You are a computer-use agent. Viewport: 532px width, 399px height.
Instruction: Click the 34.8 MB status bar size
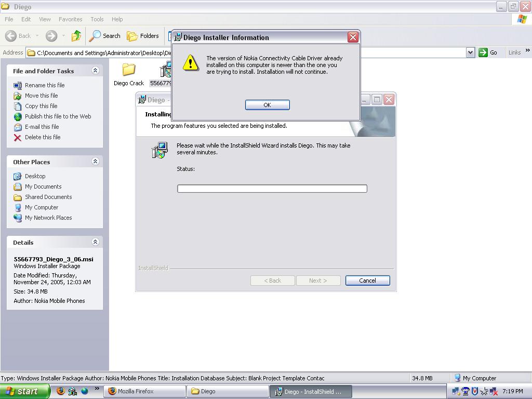pyautogui.click(x=422, y=378)
